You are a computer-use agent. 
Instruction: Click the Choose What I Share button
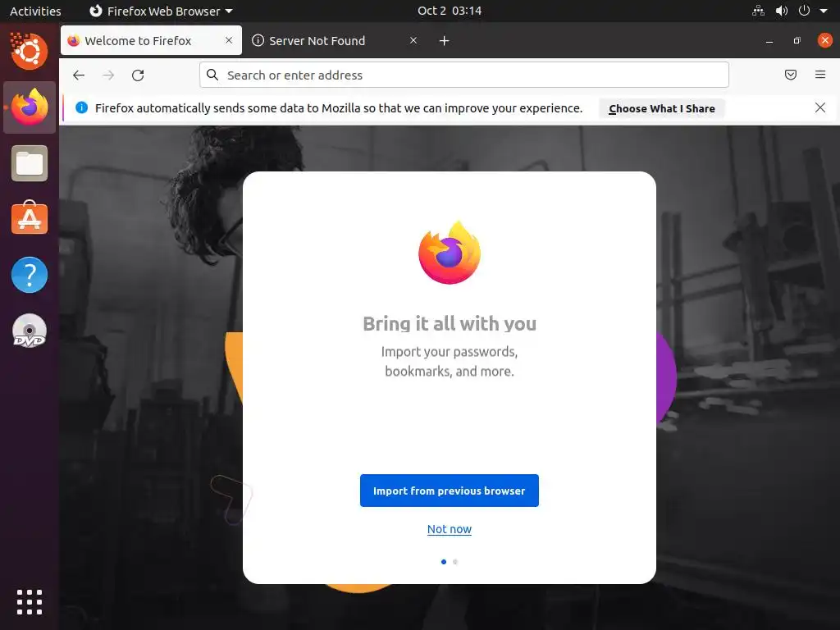coord(662,108)
